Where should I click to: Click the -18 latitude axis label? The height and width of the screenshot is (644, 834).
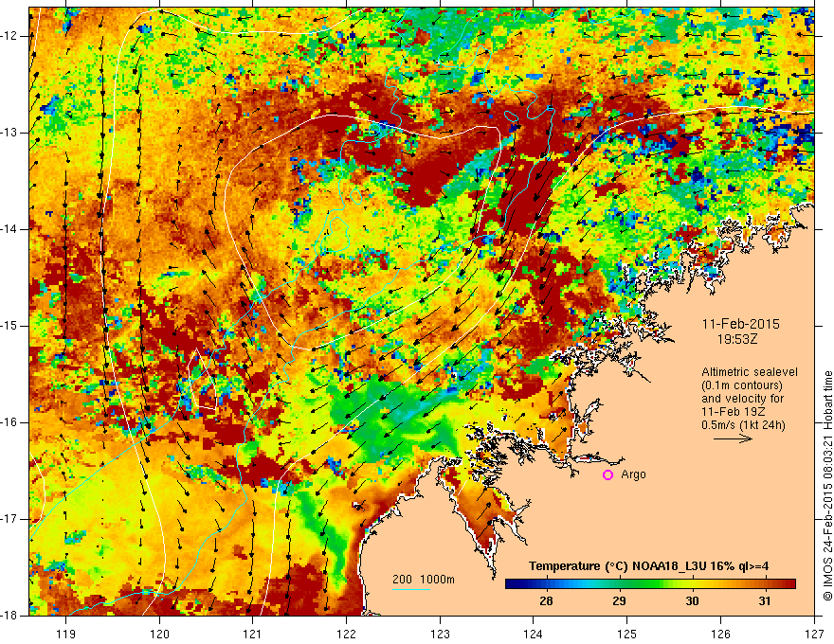(x=10, y=616)
